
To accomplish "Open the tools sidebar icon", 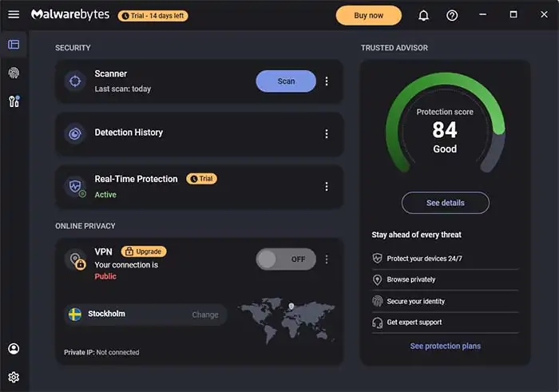I will click(14, 101).
